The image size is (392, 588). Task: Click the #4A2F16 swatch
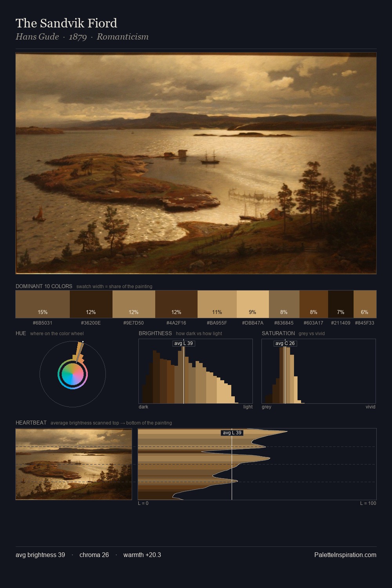(x=176, y=304)
